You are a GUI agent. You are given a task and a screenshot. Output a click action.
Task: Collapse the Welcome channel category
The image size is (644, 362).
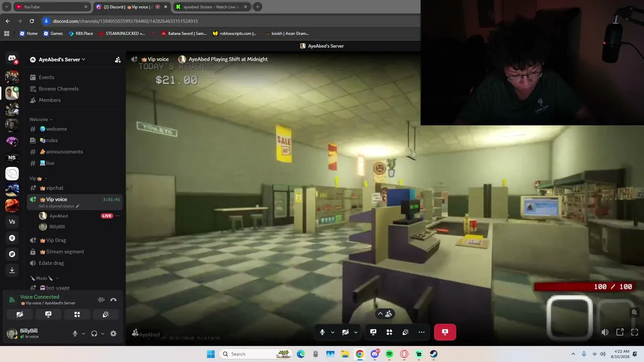41,119
